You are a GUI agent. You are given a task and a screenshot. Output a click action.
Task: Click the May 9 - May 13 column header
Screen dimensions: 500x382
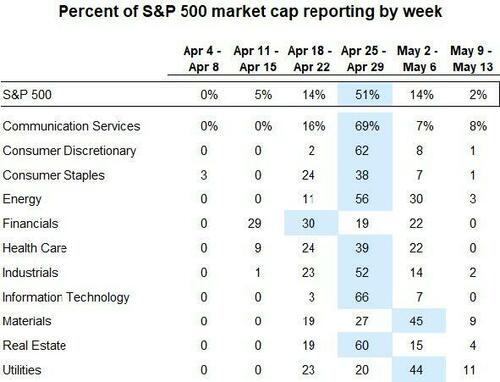pyautogui.click(x=472, y=59)
